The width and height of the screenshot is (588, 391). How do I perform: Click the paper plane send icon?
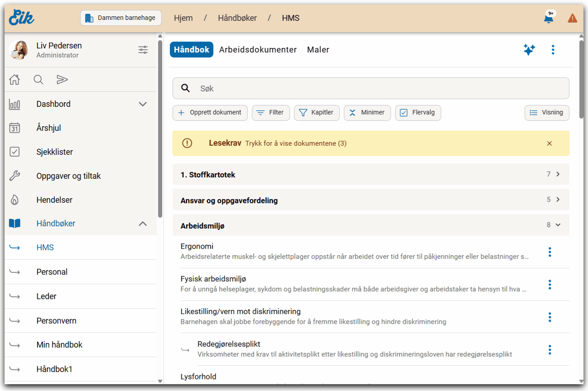coord(62,80)
